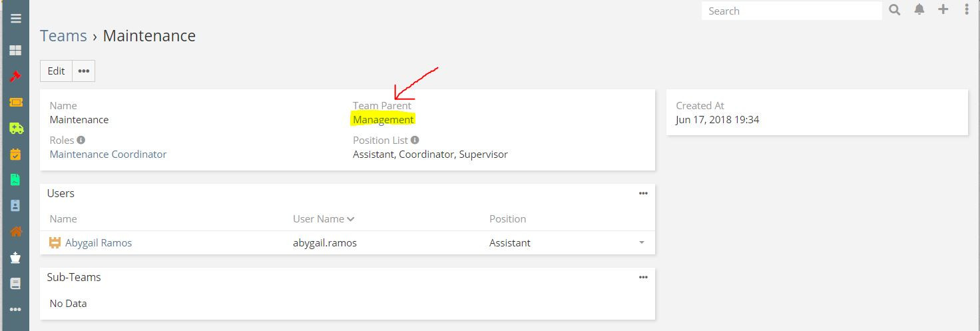Viewport: 980px width, 331px height.
Task: Open the hamburger navigation menu
Action: click(x=15, y=18)
